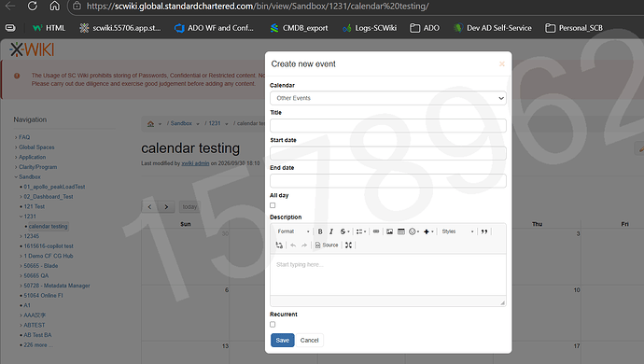The width and height of the screenshot is (644, 364).
Task: Click the Title input field
Action: point(387,126)
